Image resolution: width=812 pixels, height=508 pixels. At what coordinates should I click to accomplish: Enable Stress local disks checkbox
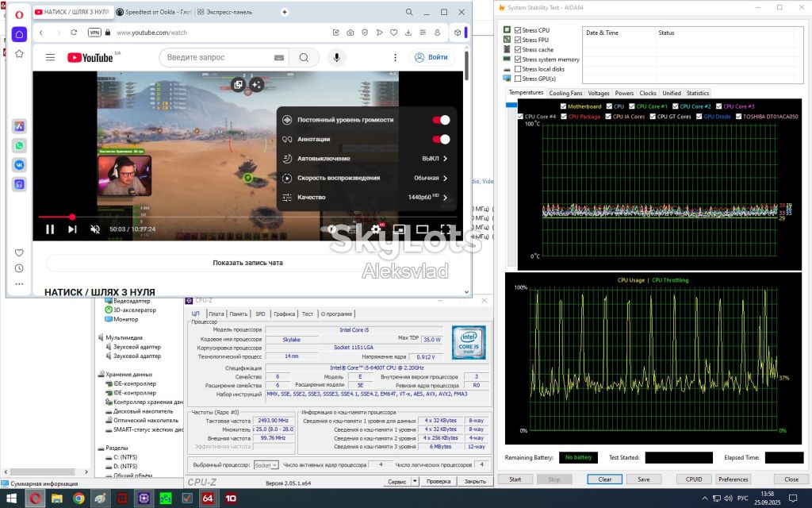(518, 69)
